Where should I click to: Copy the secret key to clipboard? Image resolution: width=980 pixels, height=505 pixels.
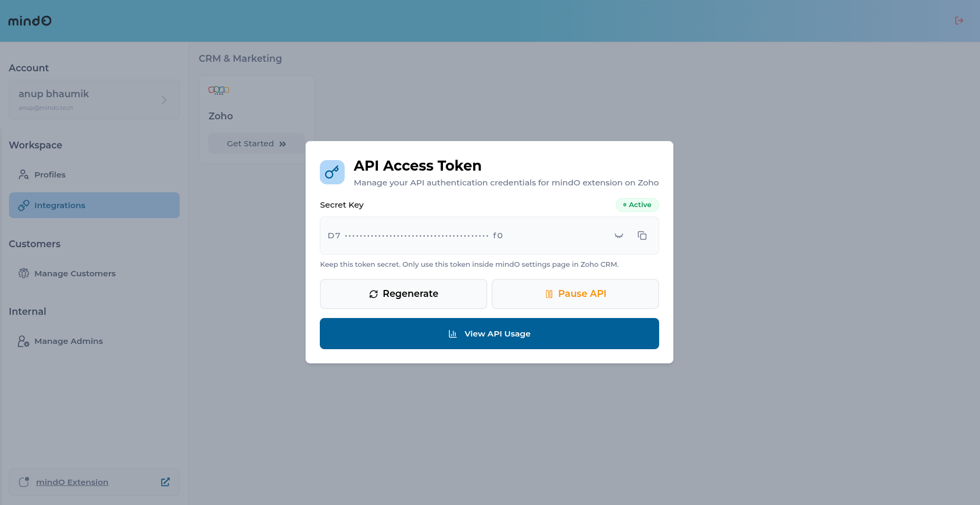click(x=642, y=236)
